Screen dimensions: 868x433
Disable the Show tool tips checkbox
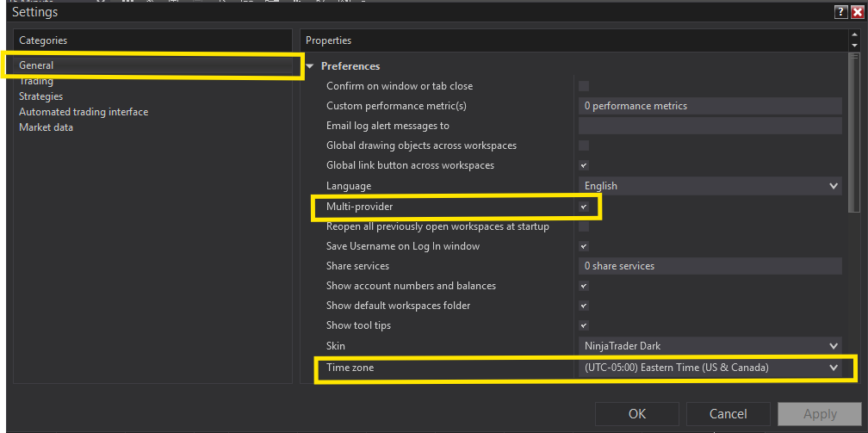tap(584, 325)
